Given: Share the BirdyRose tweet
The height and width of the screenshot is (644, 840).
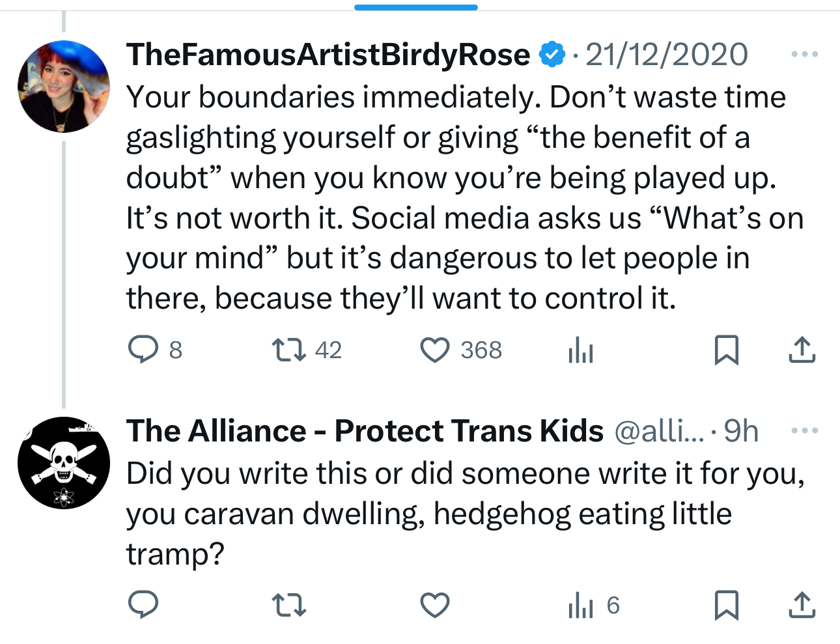Looking at the screenshot, I should pyautogui.click(x=802, y=350).
